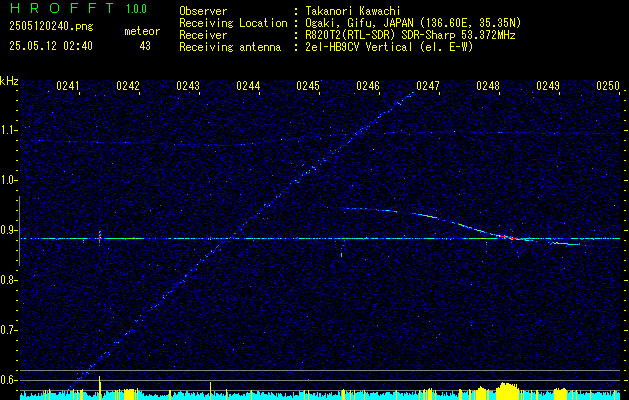The height and width of the screenshot is (400, 629).
Task: Click the kHz axis unit label
Action: coord(10,81)
